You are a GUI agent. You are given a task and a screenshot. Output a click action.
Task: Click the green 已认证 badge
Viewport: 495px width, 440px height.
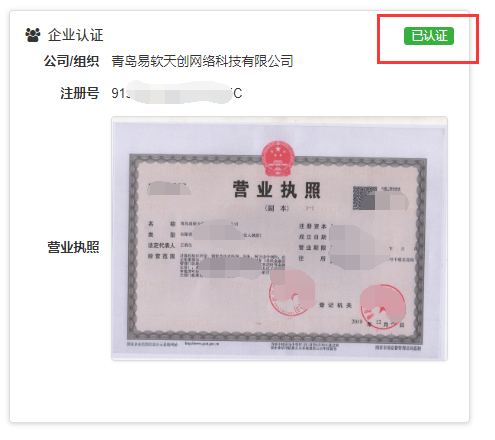coord(429,36)
